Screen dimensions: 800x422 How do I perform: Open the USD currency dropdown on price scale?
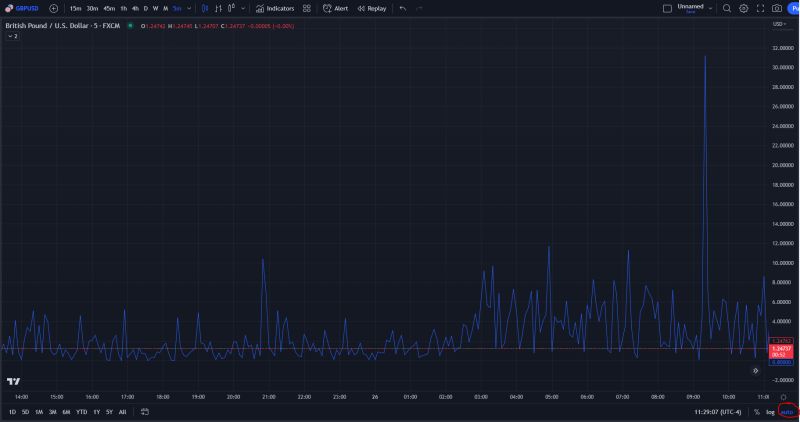click(x=779, y=24)
